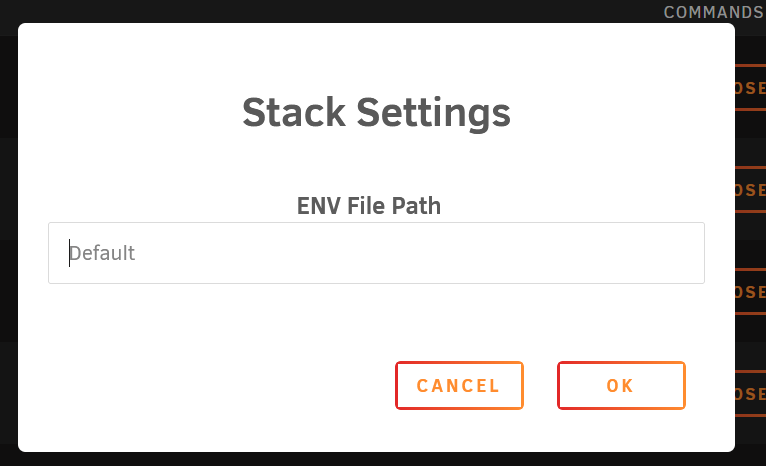This screenshot has width=766, height=466.
Task: Click topmost partially hidden 'OSE' button at right edge
Action: (751, 88)
